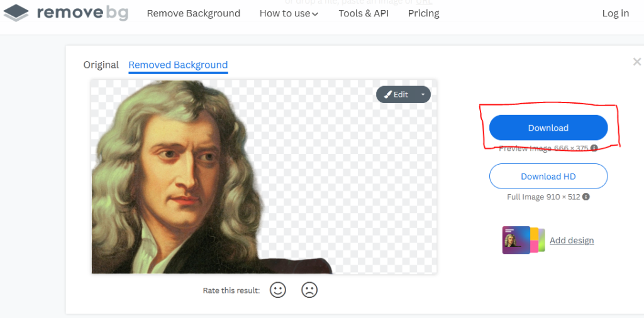
Task: Click the colorful Add design icon
Action: tap(523, 240)
